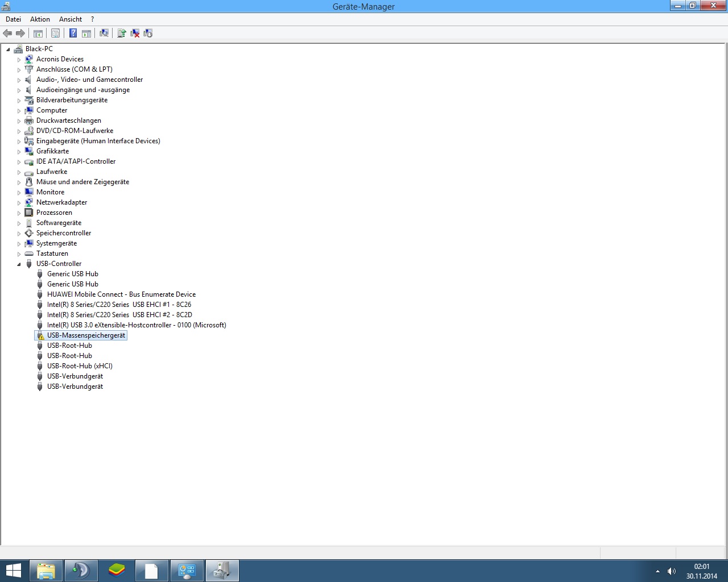
Task: Click the USB-Controller plug icon
Action: [29, 264]
